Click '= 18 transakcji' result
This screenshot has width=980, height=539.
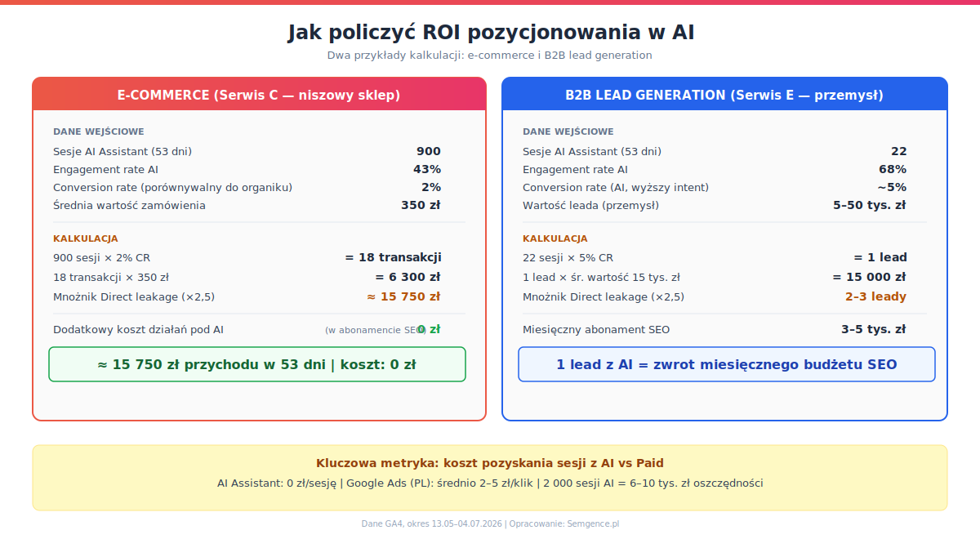[393, 257]
